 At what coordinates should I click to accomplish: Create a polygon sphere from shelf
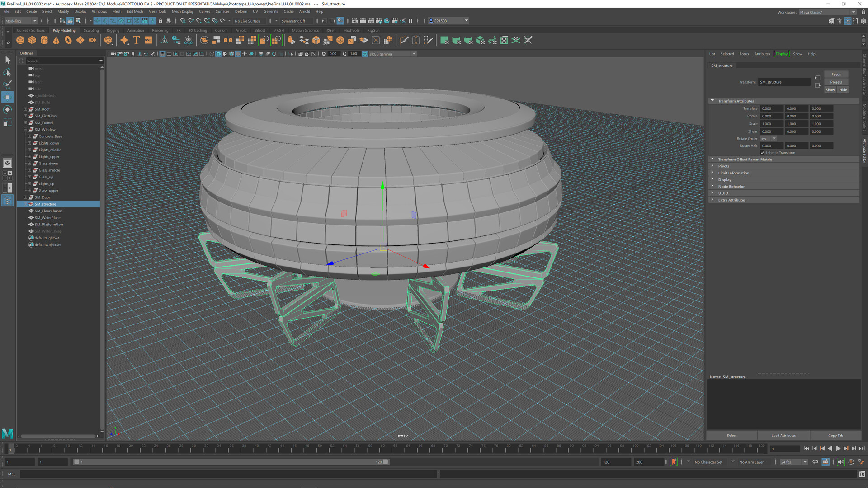point(20,40)
